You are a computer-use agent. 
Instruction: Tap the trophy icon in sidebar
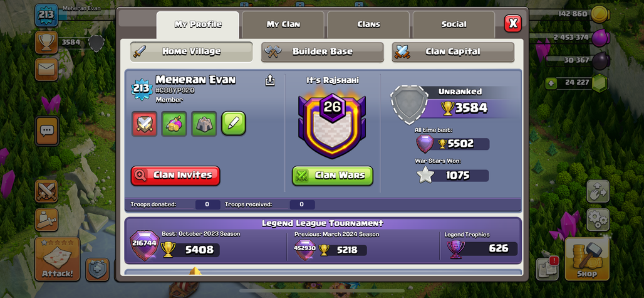[46, 42]
